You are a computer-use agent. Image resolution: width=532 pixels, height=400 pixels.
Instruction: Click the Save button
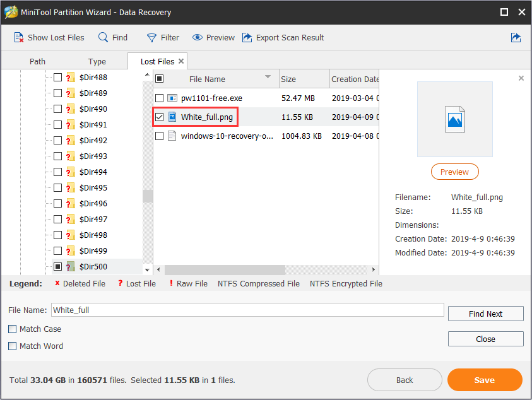click(484, 380)
